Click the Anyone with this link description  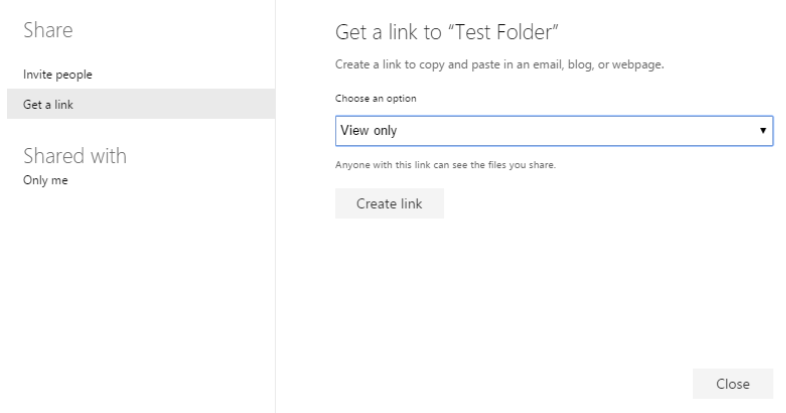pyautogui.click(x=445, y=165)
